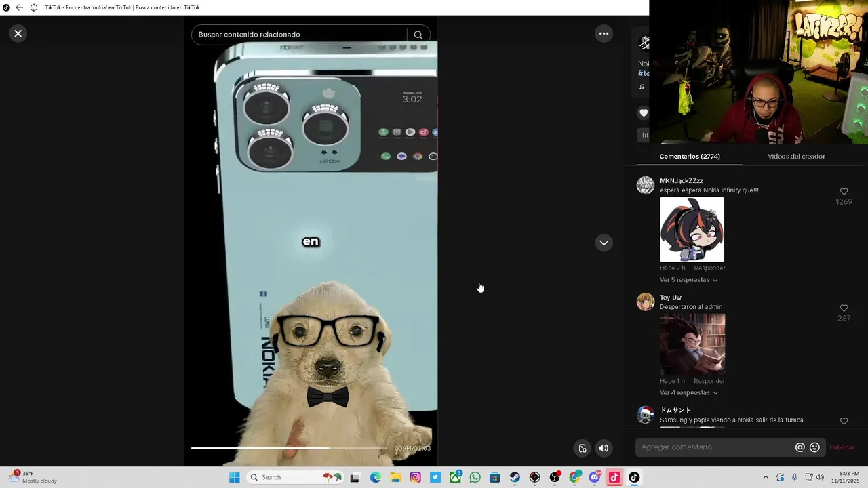868x488 pixels.
Task: Open the chibi sticker image in first comment
Action: 692,230
